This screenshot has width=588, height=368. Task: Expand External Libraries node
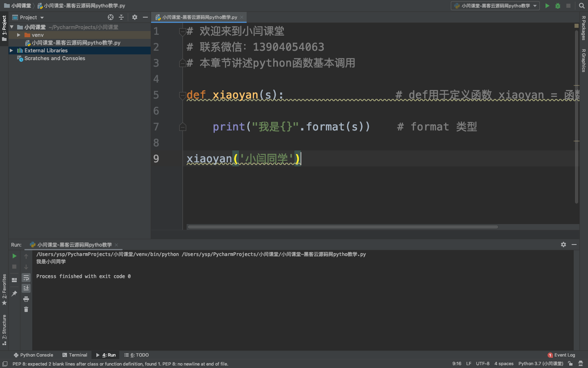[x=11, y=51]
